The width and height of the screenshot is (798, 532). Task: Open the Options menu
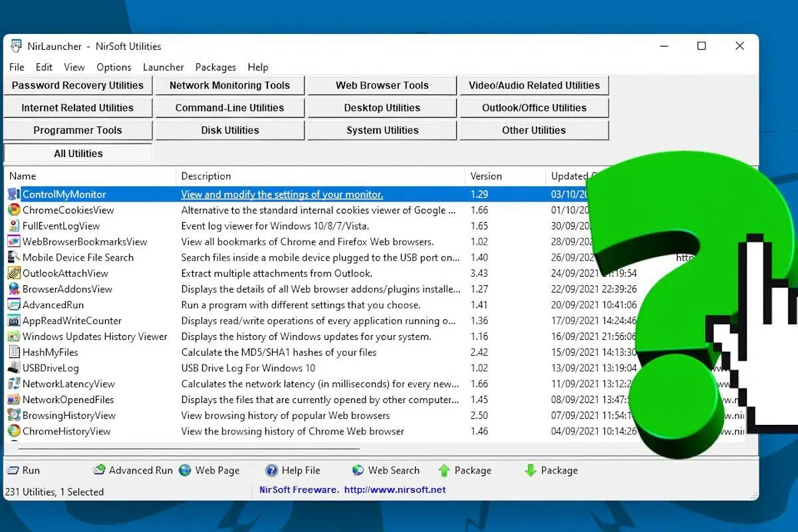tap(114, 67)
